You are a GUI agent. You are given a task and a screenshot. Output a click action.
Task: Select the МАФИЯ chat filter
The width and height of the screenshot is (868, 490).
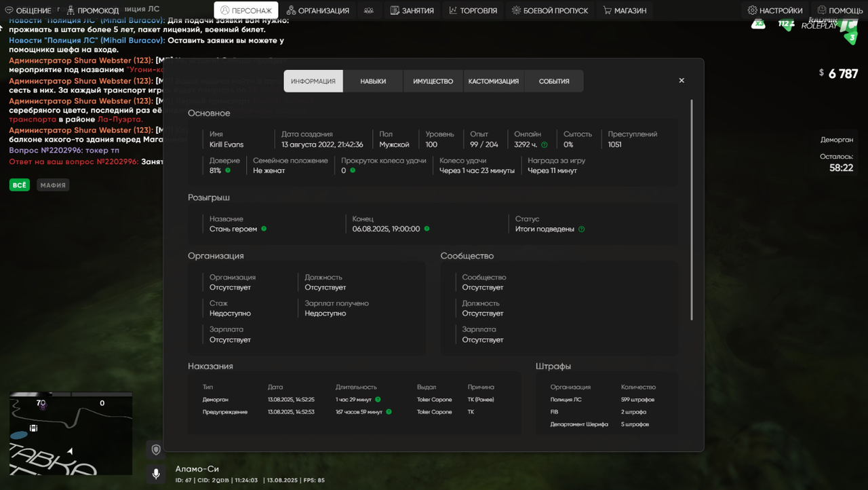(53, 185)
